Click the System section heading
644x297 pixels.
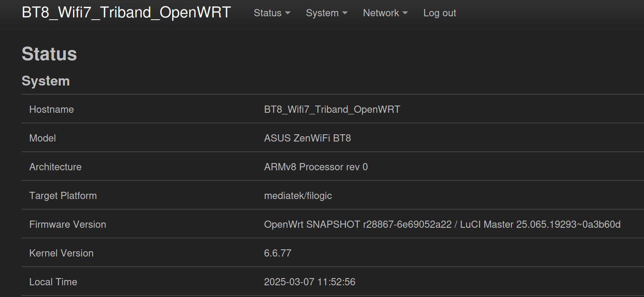pos(46,81)
